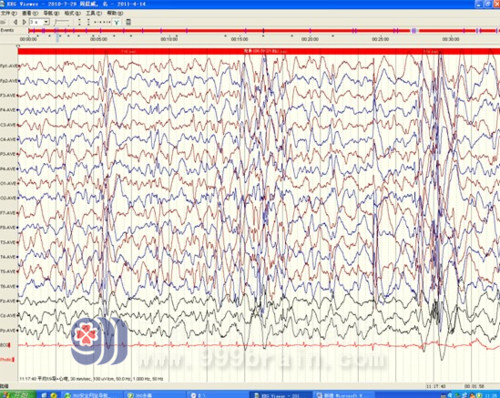
Task: Click the next page right arrow
Action: pos(24,22)
